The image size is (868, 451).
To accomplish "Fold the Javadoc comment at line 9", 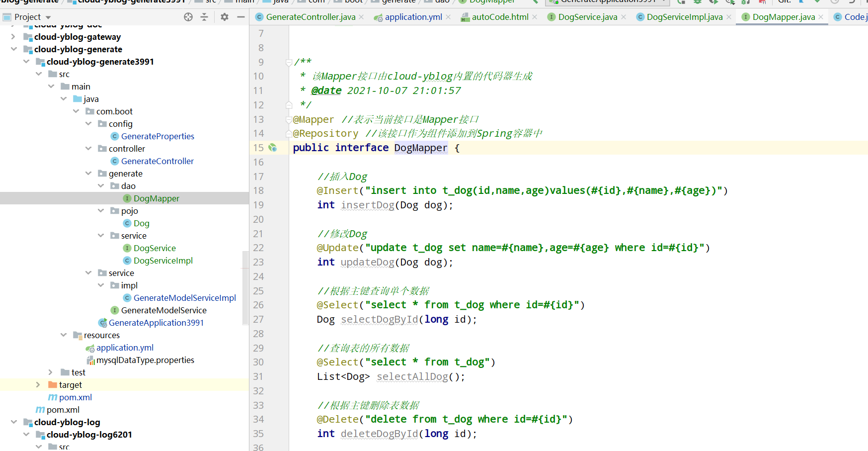I will coord(289,62).
